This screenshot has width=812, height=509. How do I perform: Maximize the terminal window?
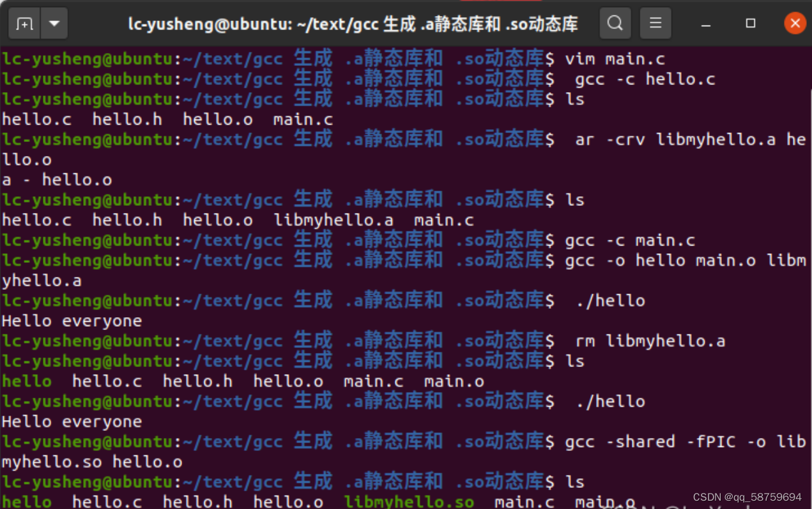pos(750,23)
